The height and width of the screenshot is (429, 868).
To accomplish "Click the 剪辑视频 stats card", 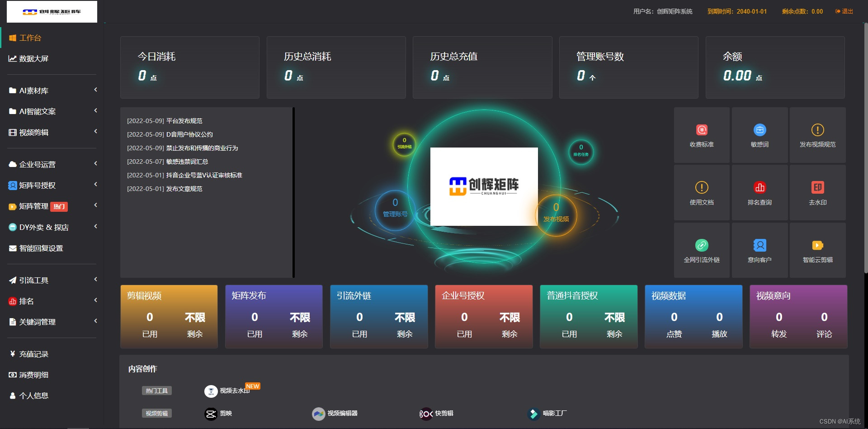I will tap(169, 316).
